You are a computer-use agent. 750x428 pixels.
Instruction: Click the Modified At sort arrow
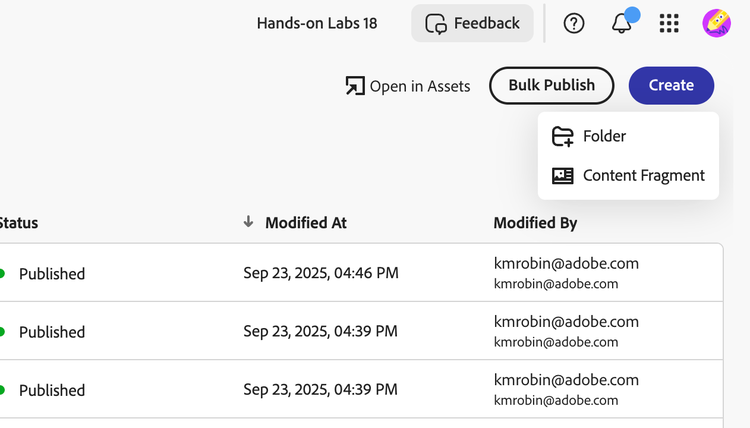(248, 222)
